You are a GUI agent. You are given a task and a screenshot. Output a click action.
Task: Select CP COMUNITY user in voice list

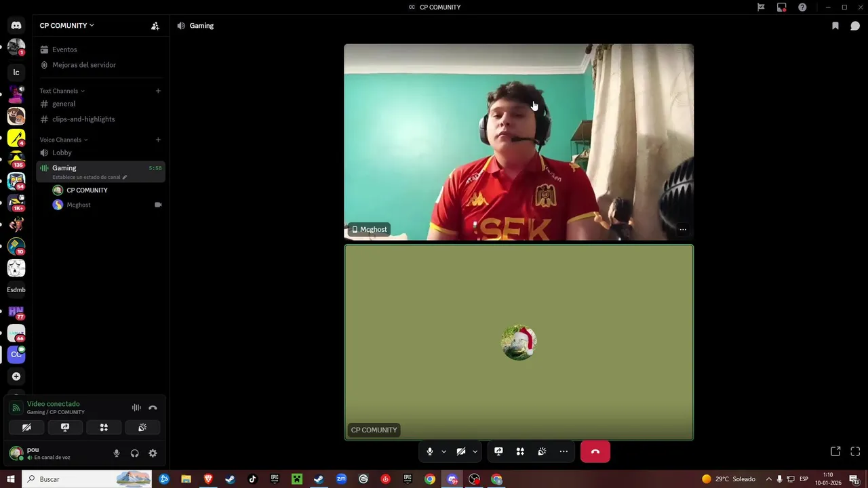point(107,190)
